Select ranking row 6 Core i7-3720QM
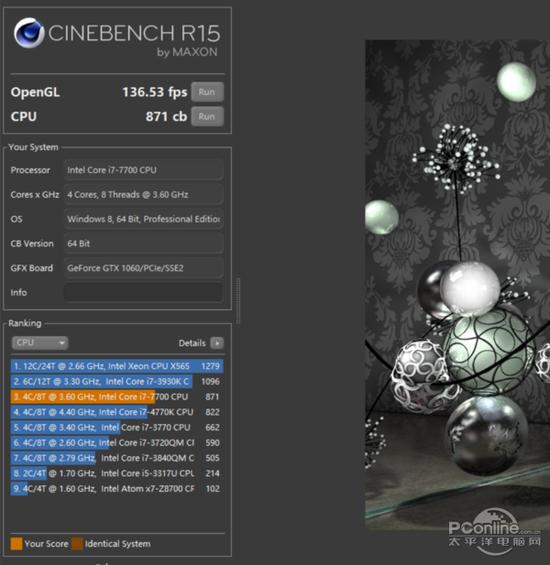Screen dimensions: 550x565 (x=117, y=442)
